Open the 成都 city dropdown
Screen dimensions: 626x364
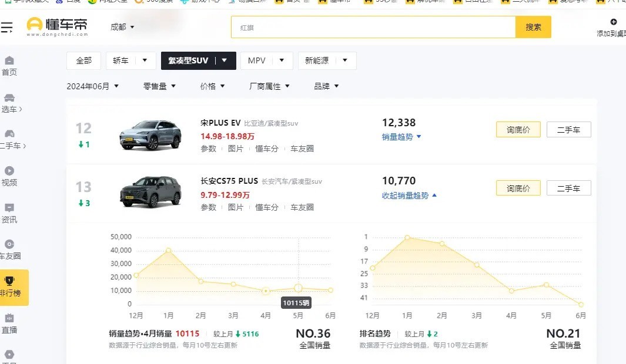pos(122,27)
